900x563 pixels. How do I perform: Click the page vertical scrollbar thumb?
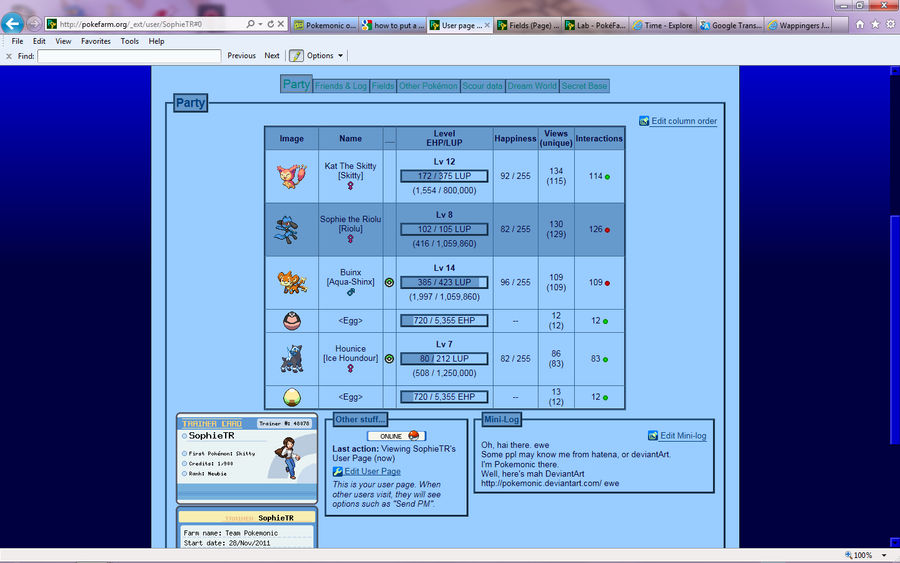click(894, 329)
